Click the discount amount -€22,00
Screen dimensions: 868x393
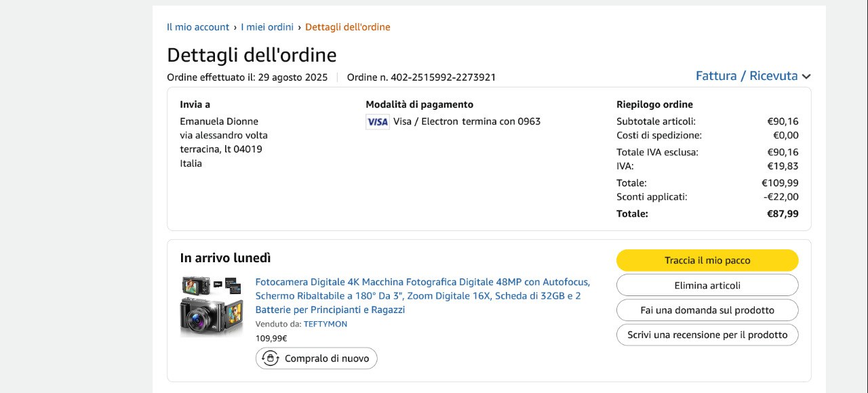781,196
